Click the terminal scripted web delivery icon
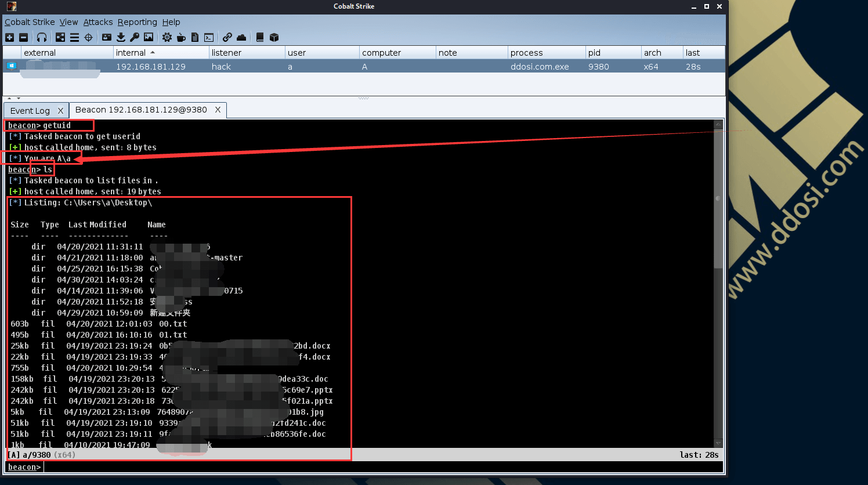The width and height of the screenshot is (868, 485). 209,37
